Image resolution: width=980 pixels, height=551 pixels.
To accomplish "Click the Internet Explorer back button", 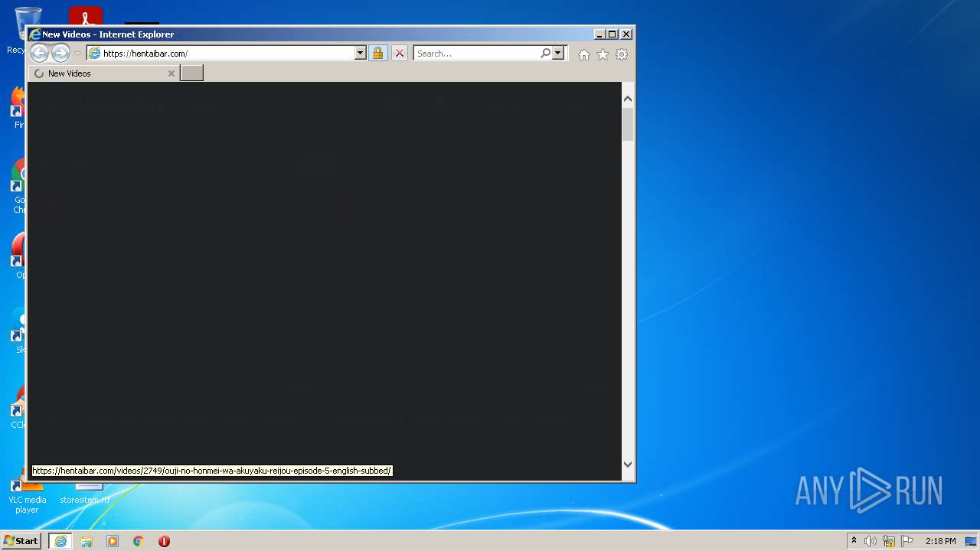I will 39,53.
